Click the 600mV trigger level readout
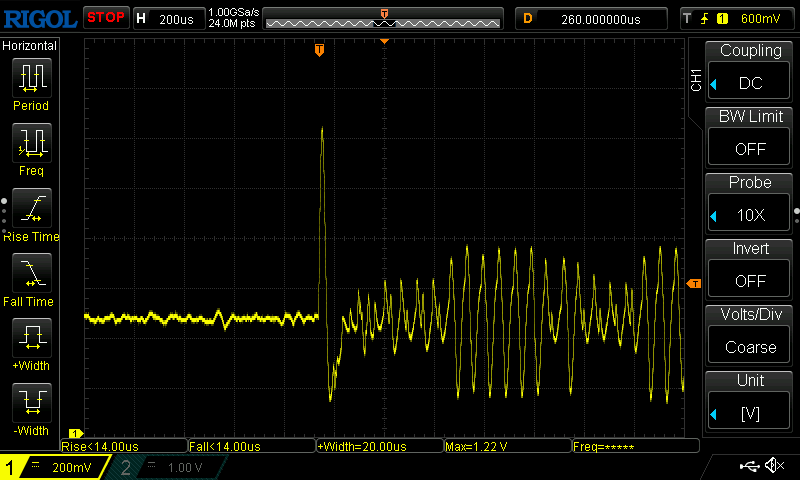The width and height of the screenshot is (800, 480). (761, 19)
